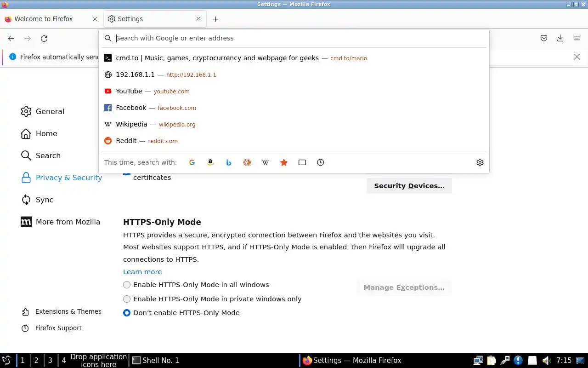Choose the YouTube suggestion
Screen dimensions: 588x368
click(294, 91)
